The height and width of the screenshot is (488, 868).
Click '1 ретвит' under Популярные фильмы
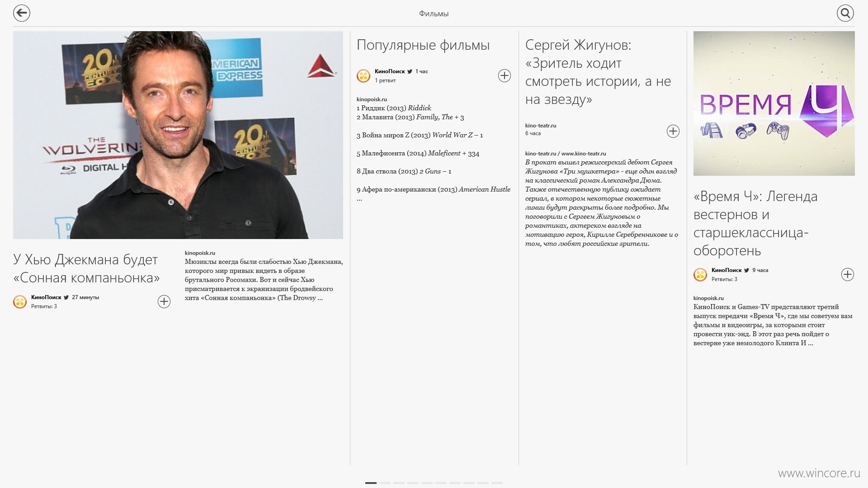(x=385, y=80)
